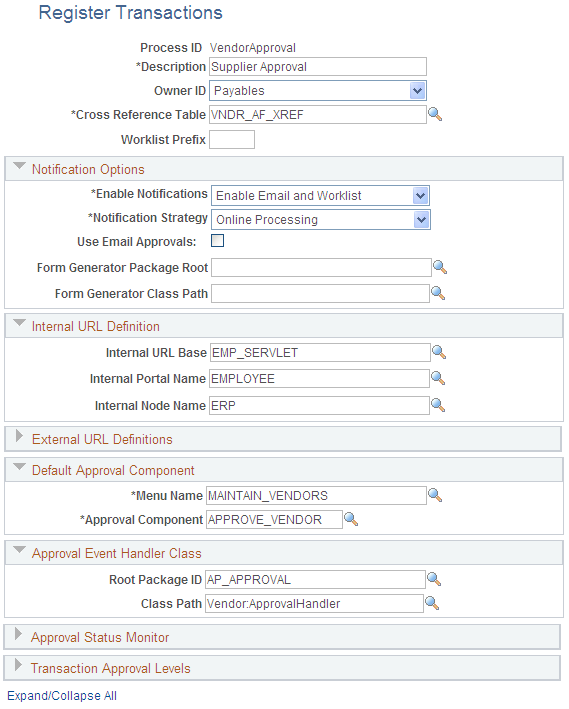The width and height of the screenshot is (569, 709).
Task: Click the VendorApproval Process ID value
Action: click(253, 48)
